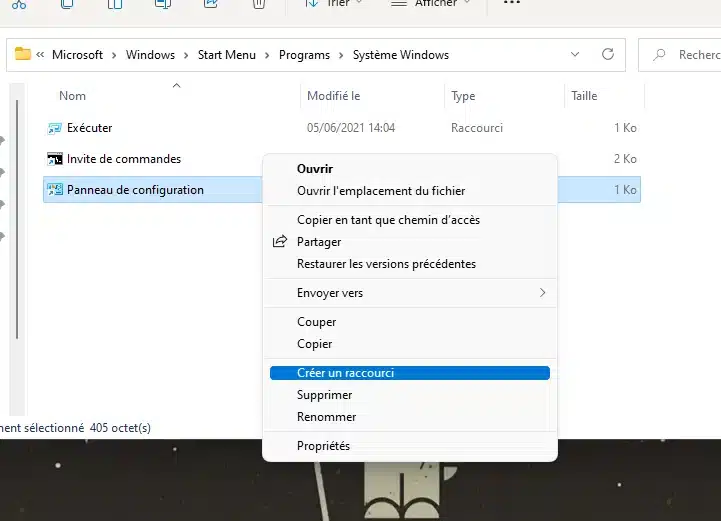Sort files by the Nom column header
Image resolution: width=721 pixels, height=521 pixels.
73,96
